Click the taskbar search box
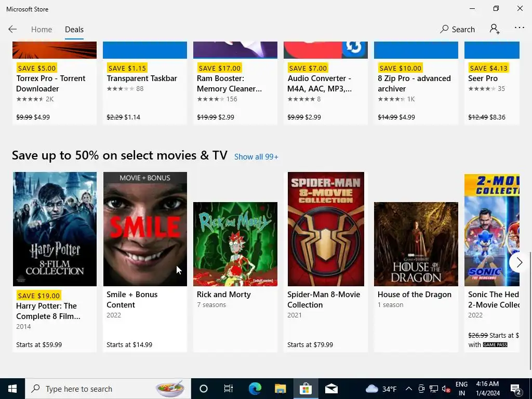This screenshot has width=532, height=399. coord(108,389)
